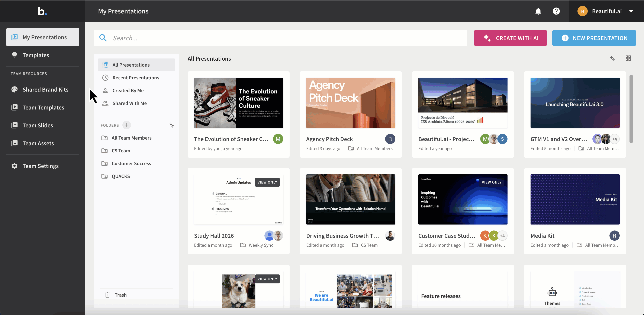This screenshot has width=644, height=315.
Task: Click the Weekly Sync folder link
Action: click(257, 245)
